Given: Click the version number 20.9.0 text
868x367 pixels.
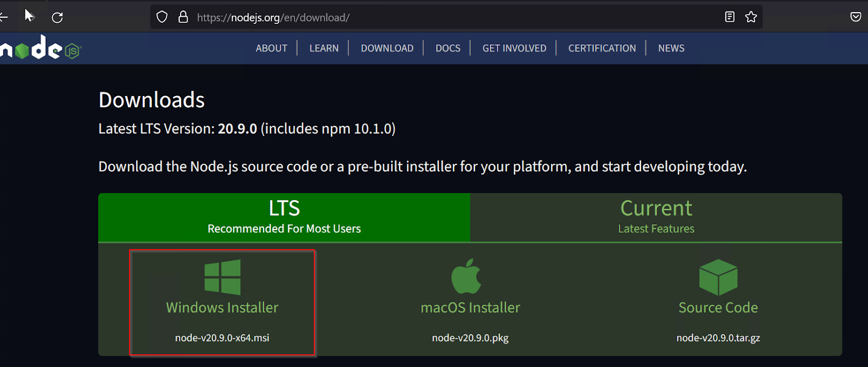Looking at the screenshot, I should coord(238,128).
